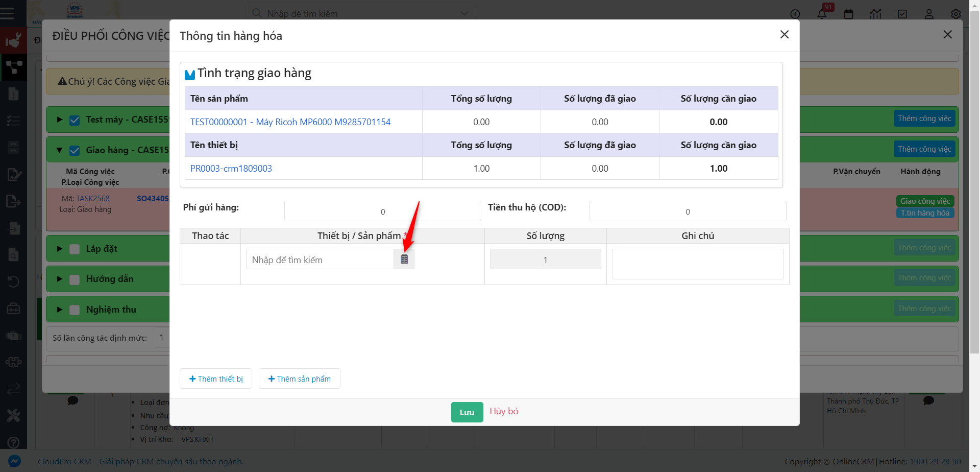
Task: Focus the Phí gửi hàng input field
Action: tap(383, 211)
